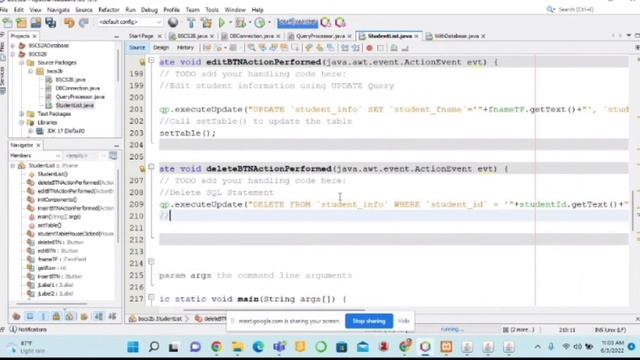Click the Stop Macro Recording square icon
Screen dimensions: 640x360
pos(380,48)
